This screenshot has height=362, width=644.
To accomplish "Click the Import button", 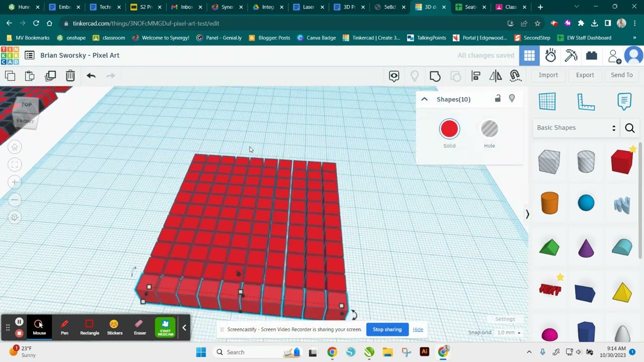I will point(548,75).
